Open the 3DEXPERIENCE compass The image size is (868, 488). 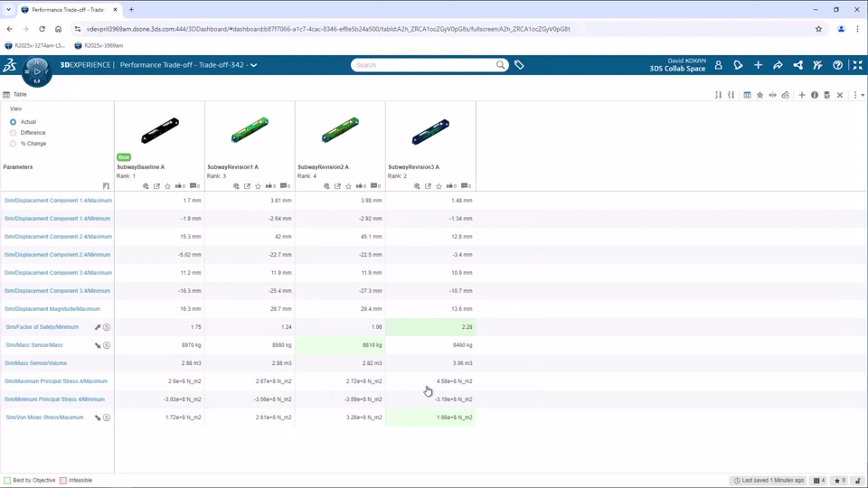(36, 72)
